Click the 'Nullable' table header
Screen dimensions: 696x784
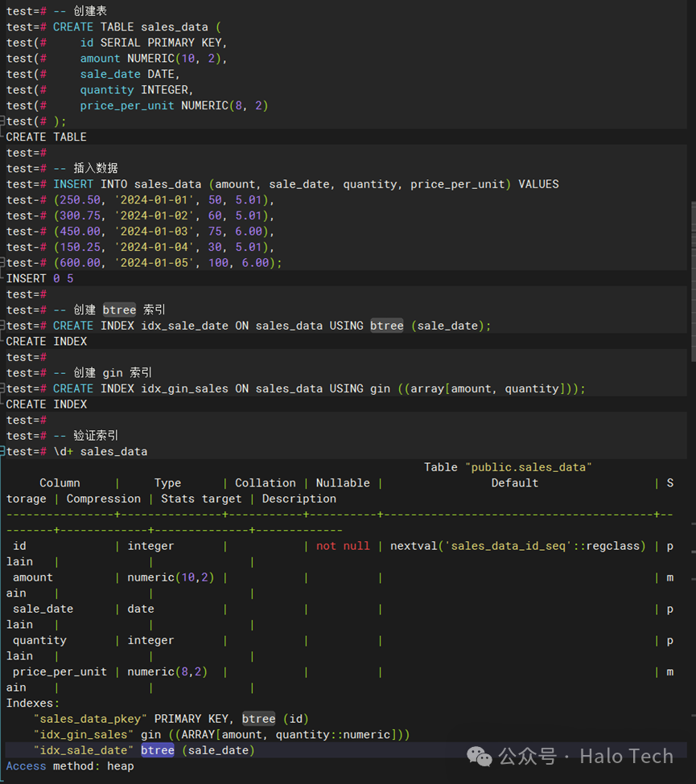[343, 483]
